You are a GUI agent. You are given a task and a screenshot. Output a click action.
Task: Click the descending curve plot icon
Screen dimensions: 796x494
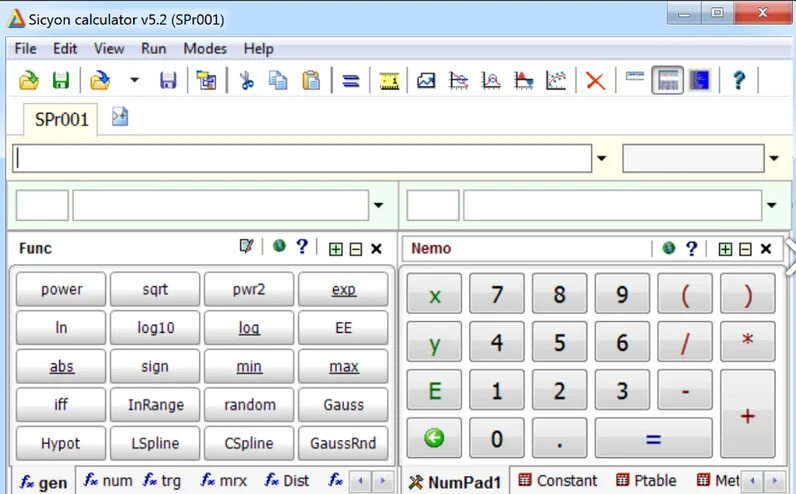pos(458,80)
